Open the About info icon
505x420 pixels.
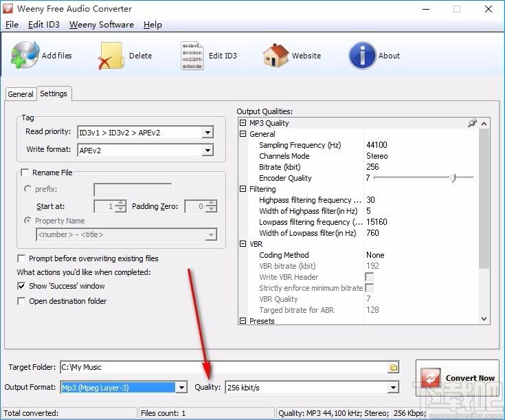(362, 56)
